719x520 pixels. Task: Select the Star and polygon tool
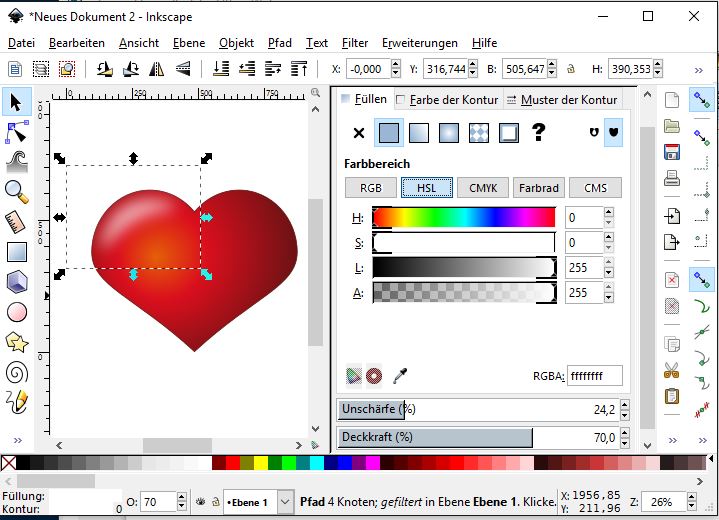point(16,342)
